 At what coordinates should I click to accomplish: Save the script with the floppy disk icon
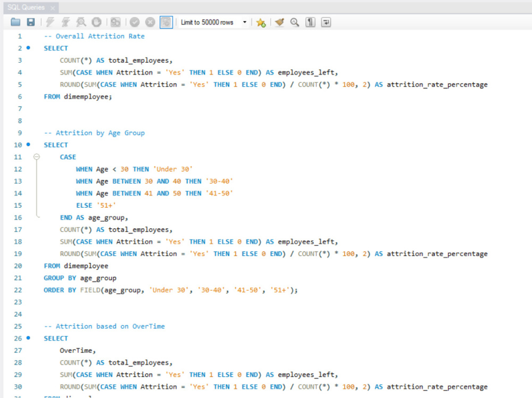coord(31,22)
